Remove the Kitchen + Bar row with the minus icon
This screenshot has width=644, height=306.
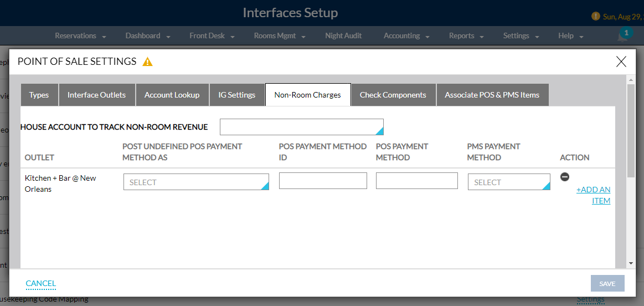click(x=565, y=176)
